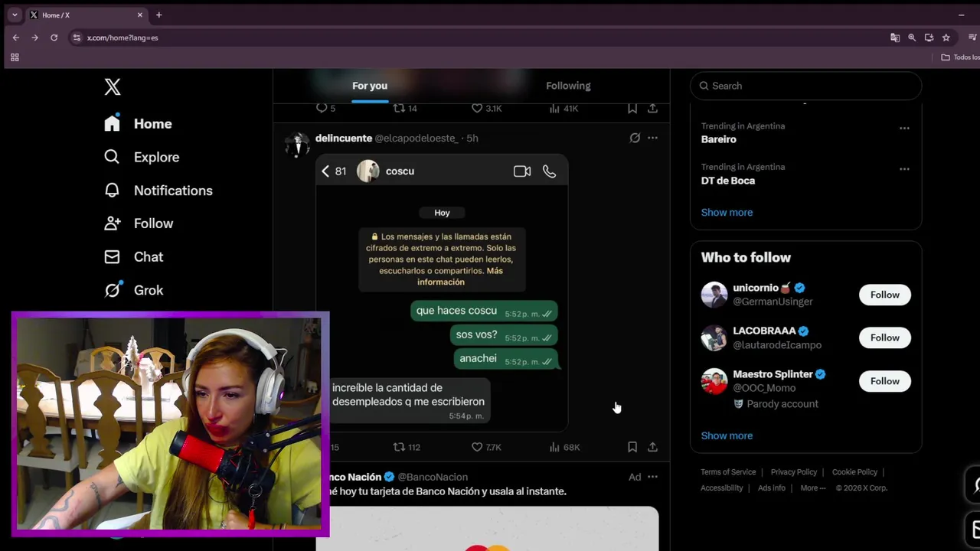Open reply icon on post with 5 replies
Viewport: 980px width, 551px height.
click(x=325, y=109)
